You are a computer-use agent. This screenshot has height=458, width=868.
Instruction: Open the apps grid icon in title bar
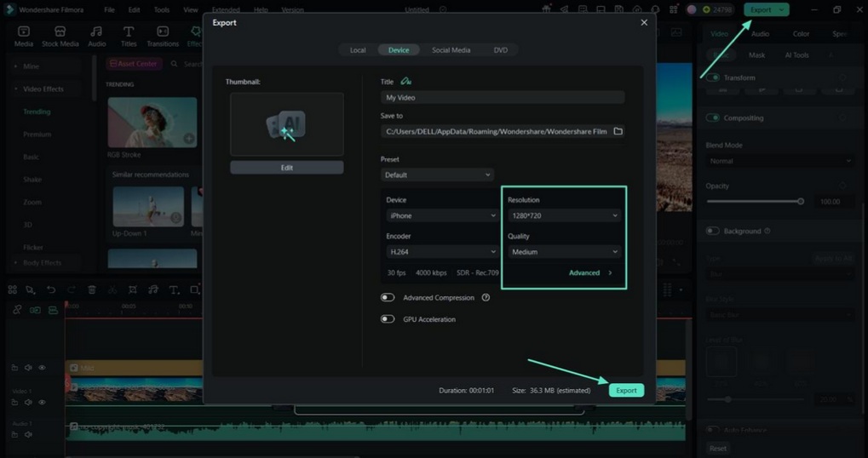click(x=673, y=9)
